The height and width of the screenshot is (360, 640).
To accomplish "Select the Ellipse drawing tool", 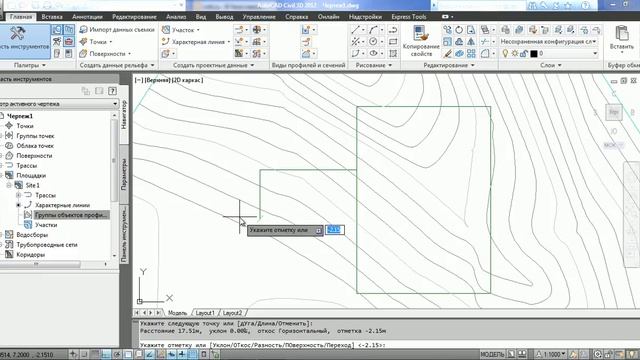I will (x=373, y=53).
